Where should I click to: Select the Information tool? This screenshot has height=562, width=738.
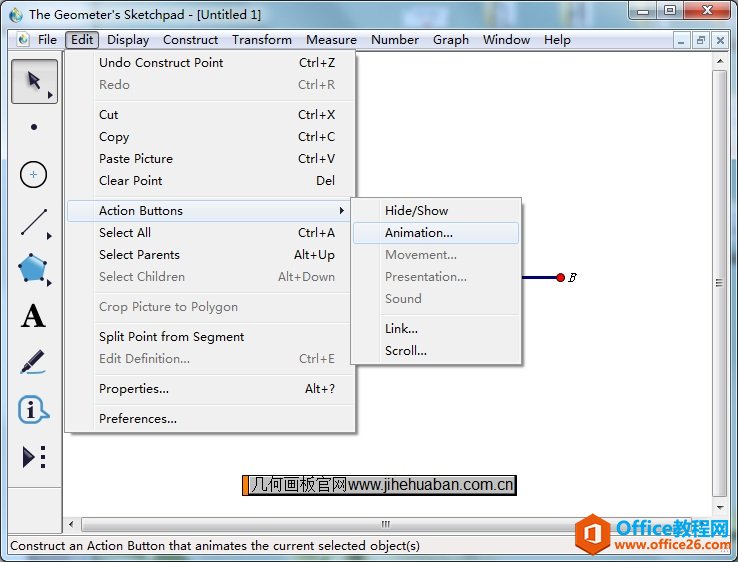(x=33, y=409)
